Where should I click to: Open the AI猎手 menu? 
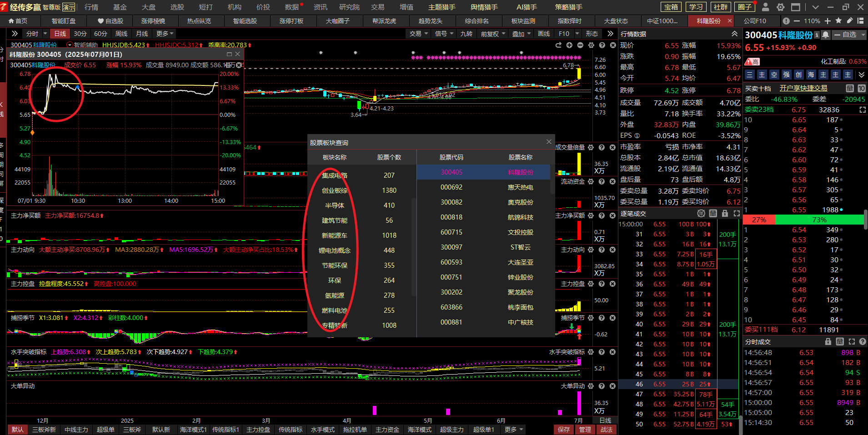(527, 7)
